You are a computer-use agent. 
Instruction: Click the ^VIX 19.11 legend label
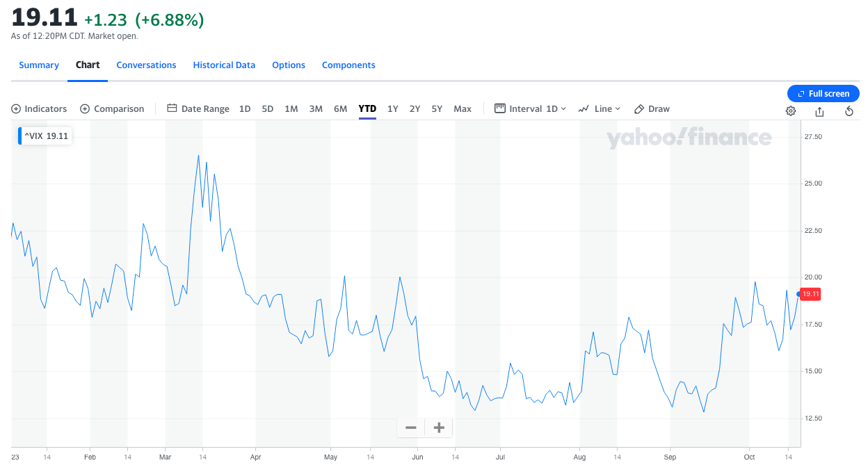coord(45,136)
